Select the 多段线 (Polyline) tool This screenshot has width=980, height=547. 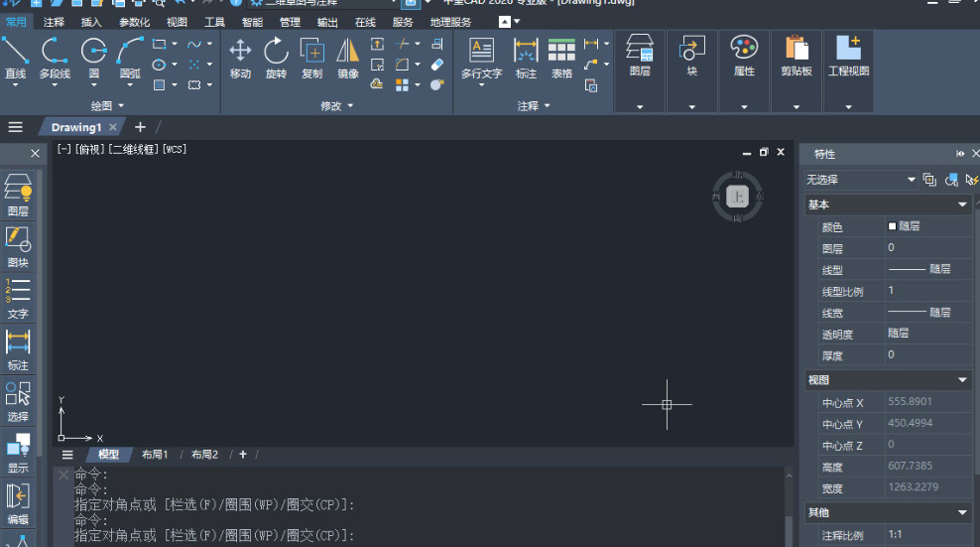[55, 57]
